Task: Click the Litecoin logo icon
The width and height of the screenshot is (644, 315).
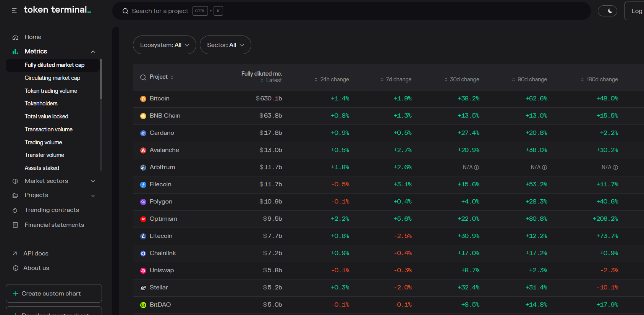Action: click(143, 236)
